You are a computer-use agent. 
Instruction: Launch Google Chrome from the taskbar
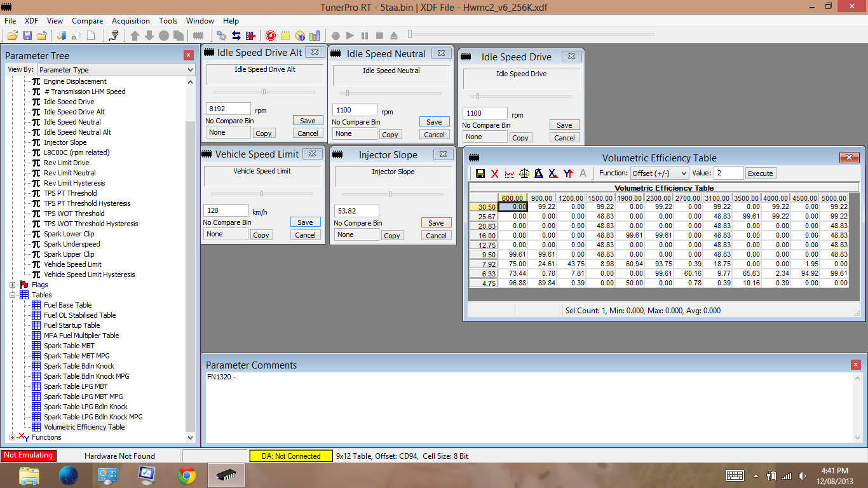(x=187, y=475)
